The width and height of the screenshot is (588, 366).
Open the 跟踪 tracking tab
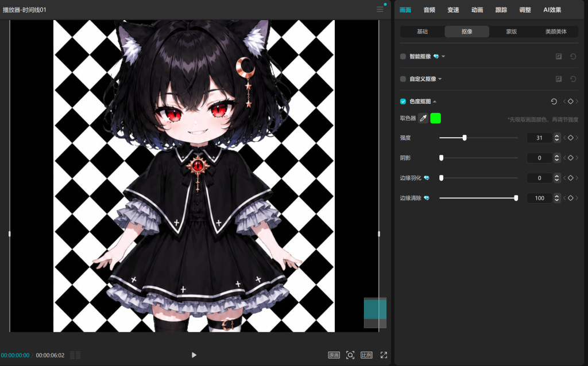click(501, 10)
